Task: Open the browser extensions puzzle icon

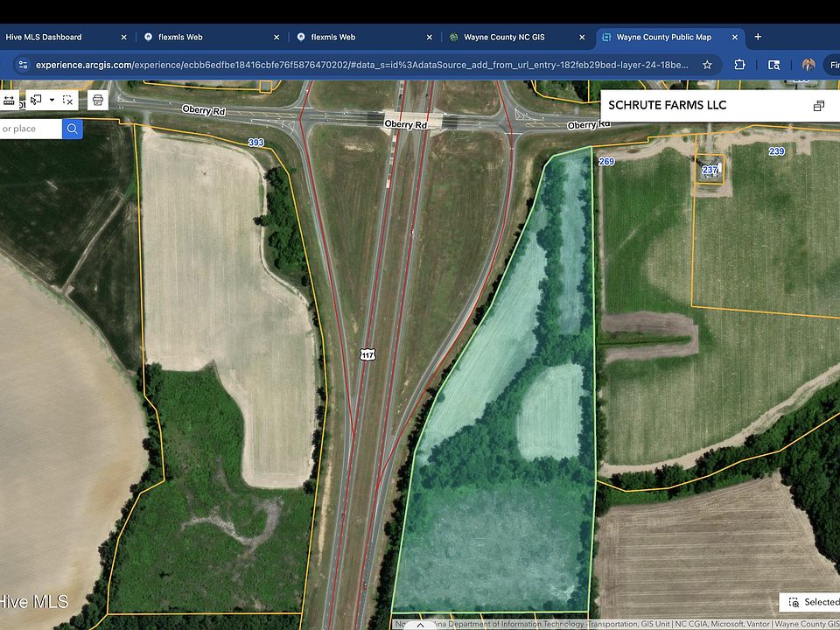Action: [x=739, y=64]
